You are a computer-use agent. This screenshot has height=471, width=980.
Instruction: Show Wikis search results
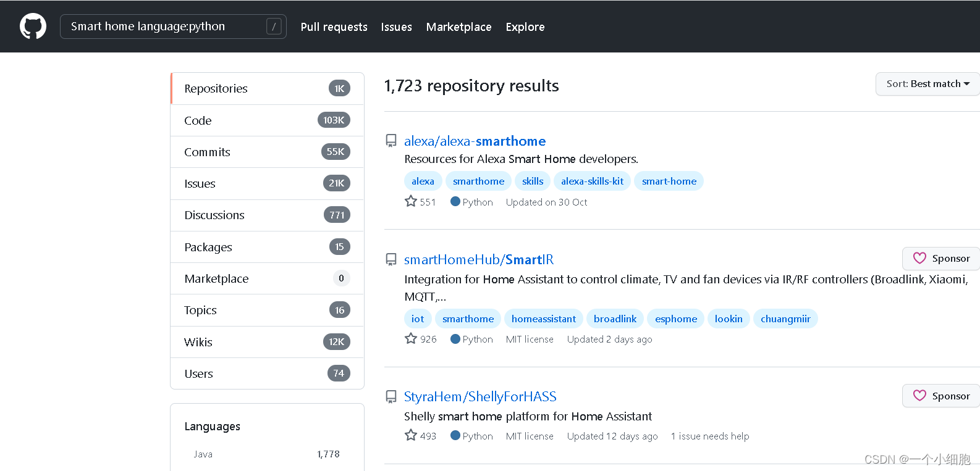tap(267, 342)
